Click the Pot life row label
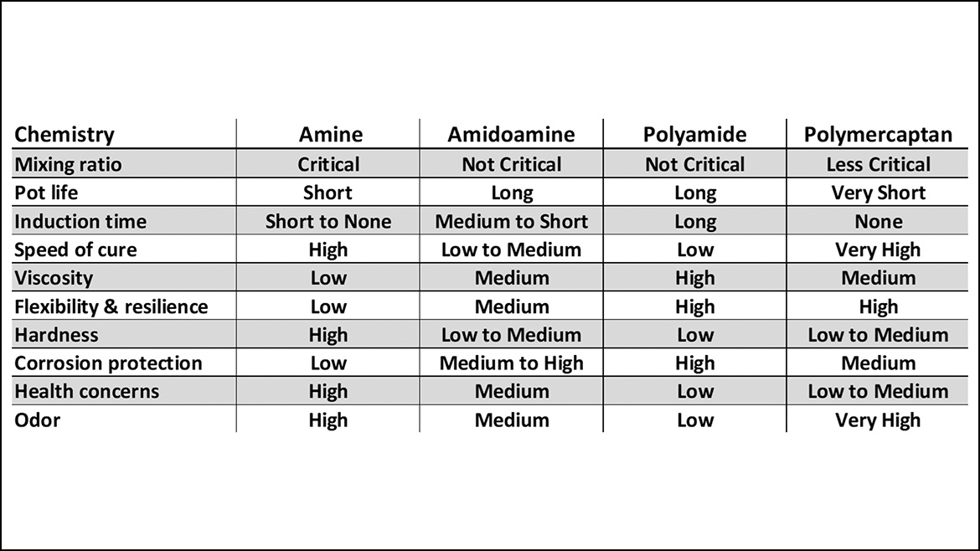The height and width of the screenshot is (551, 980). tap(46, 193)
